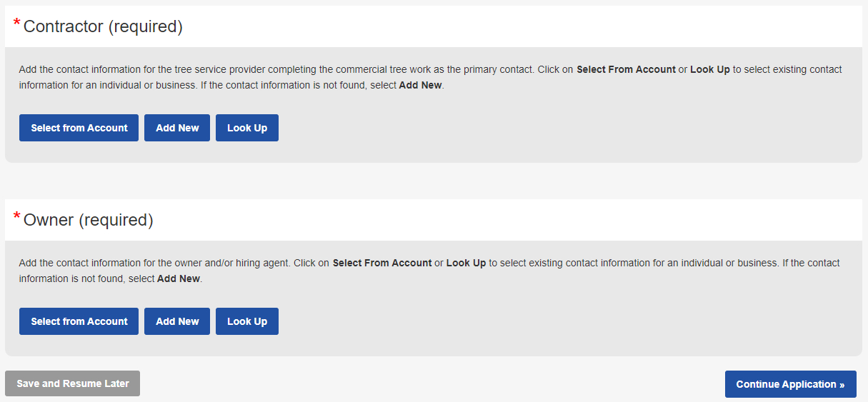
Task: Click Save and Resume Later button
Action: [x=72, y=383]
